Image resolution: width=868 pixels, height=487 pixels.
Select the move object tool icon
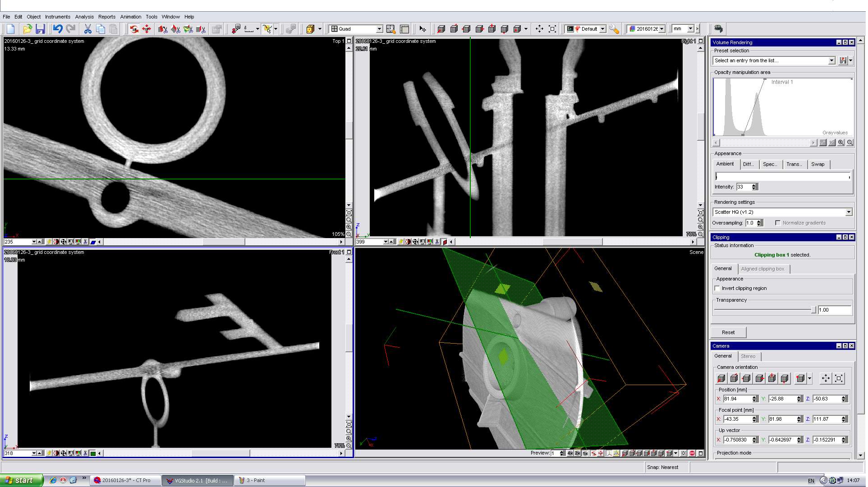coord(147,29)
